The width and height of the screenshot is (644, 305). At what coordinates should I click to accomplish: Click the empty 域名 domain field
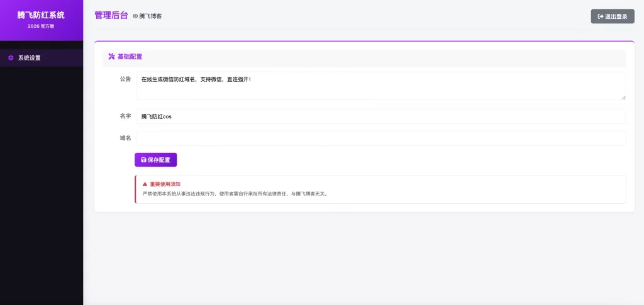pyautogui.click(x=381, y=138)
